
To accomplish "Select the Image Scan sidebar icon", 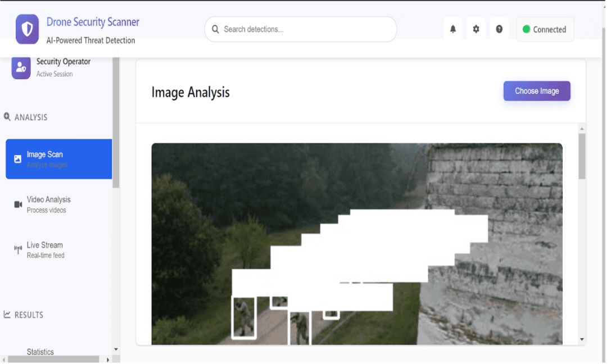I will pyautogui.click(x=17, y=159).
